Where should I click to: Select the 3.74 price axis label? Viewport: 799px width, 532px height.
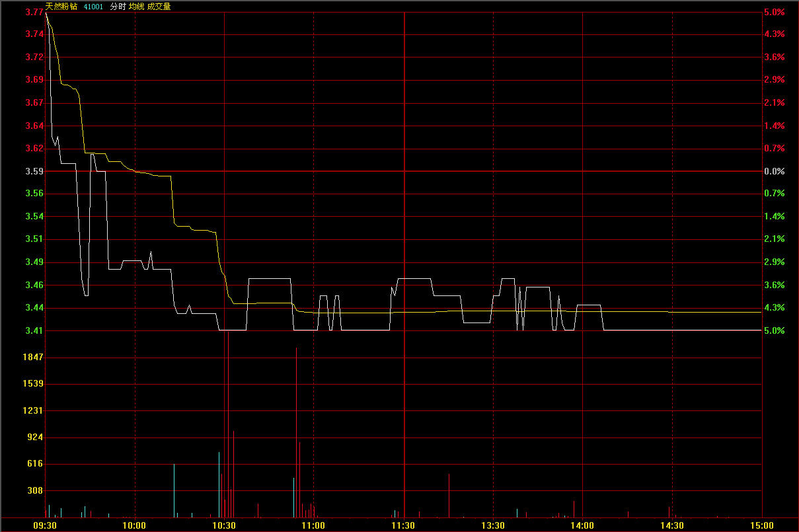34,34
